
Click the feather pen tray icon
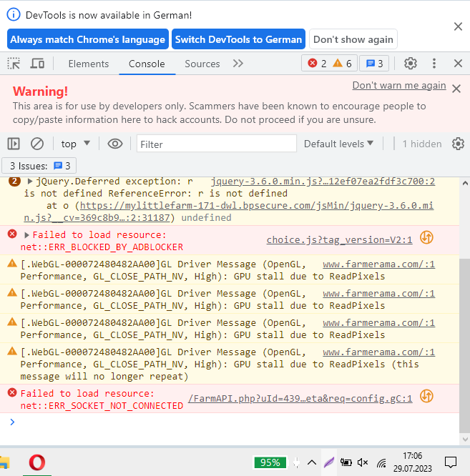329,462
